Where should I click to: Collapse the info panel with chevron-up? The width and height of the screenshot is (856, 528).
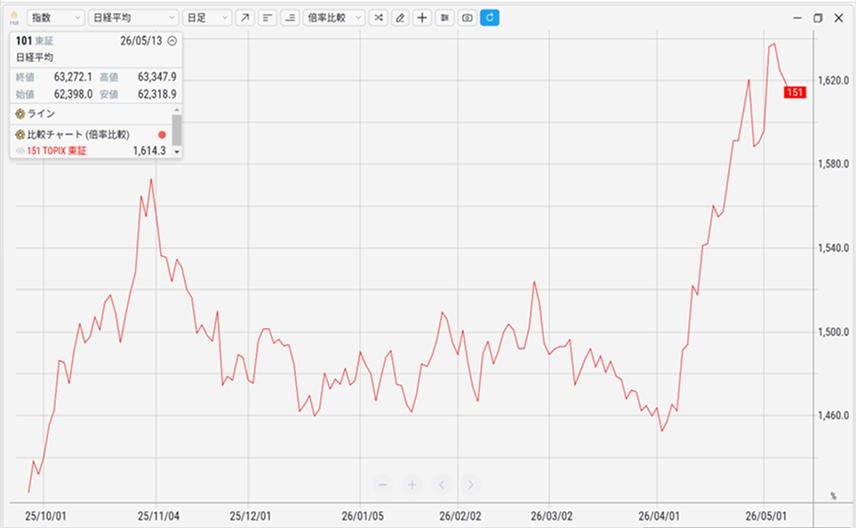(172, 41)
